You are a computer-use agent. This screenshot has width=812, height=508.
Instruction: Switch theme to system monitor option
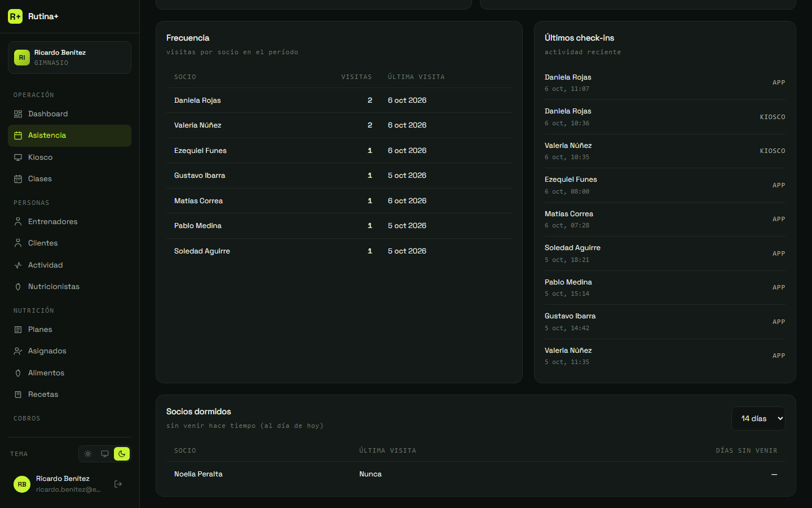tap(105, 454)
